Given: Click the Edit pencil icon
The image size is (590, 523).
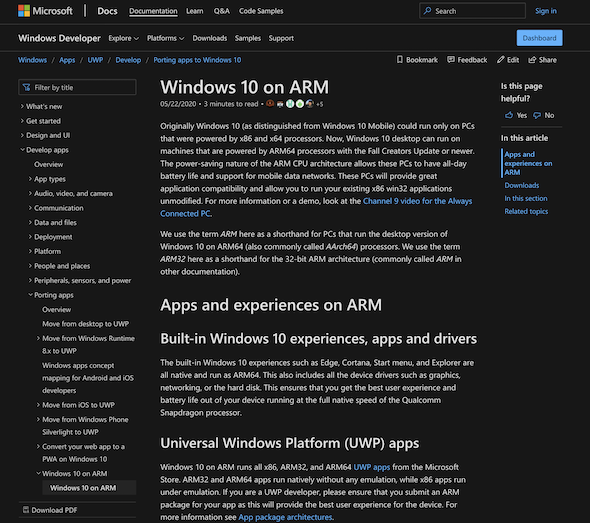Looking at the screenshot, I should [x=500, y=60].
